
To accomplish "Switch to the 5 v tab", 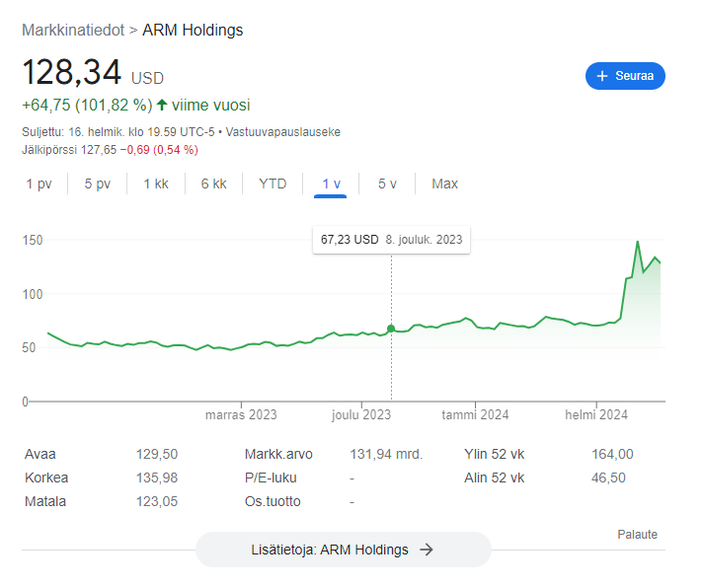I will point(387,184).
